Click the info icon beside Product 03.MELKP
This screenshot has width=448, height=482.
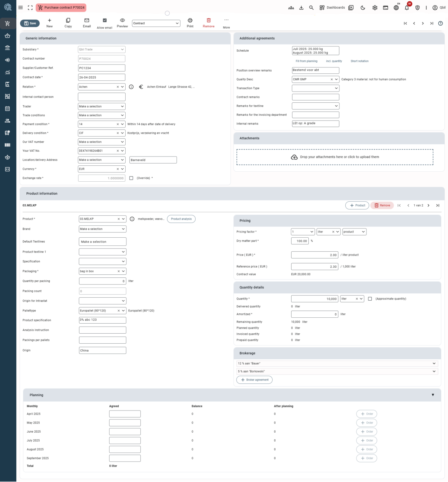click(132, 219)
